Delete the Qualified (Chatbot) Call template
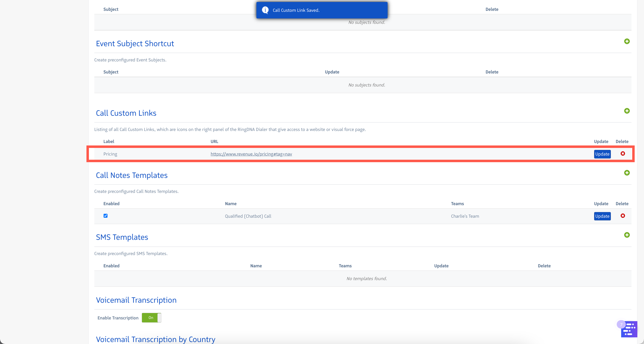The width and height of the screenshot is (644, 344). 622,216
